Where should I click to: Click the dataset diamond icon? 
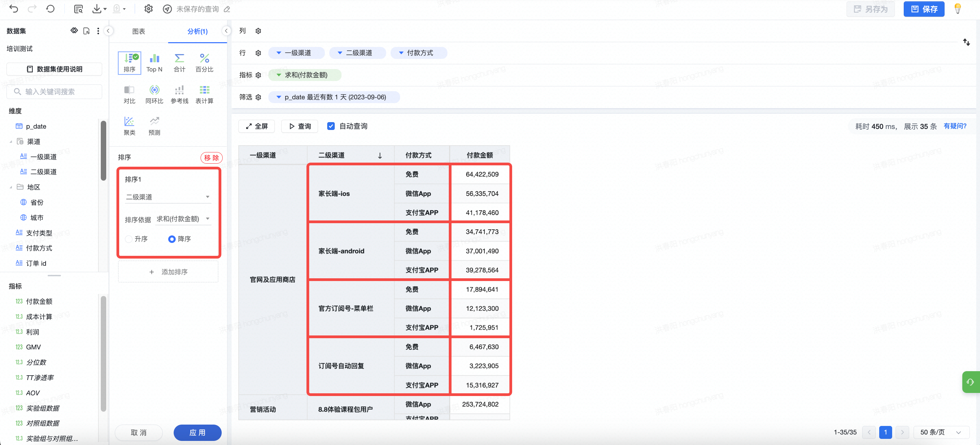coord(74,30)
